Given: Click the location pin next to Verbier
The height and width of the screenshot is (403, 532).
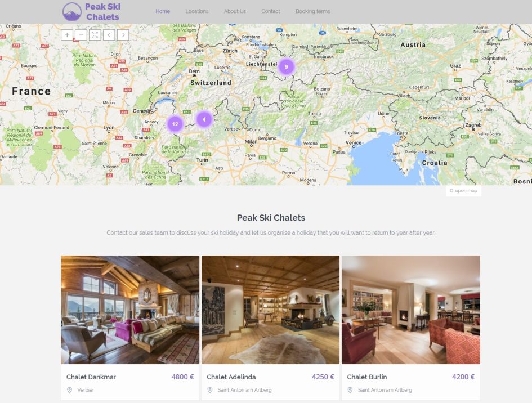Looking at the screenshot, I should tap(70, 390).
